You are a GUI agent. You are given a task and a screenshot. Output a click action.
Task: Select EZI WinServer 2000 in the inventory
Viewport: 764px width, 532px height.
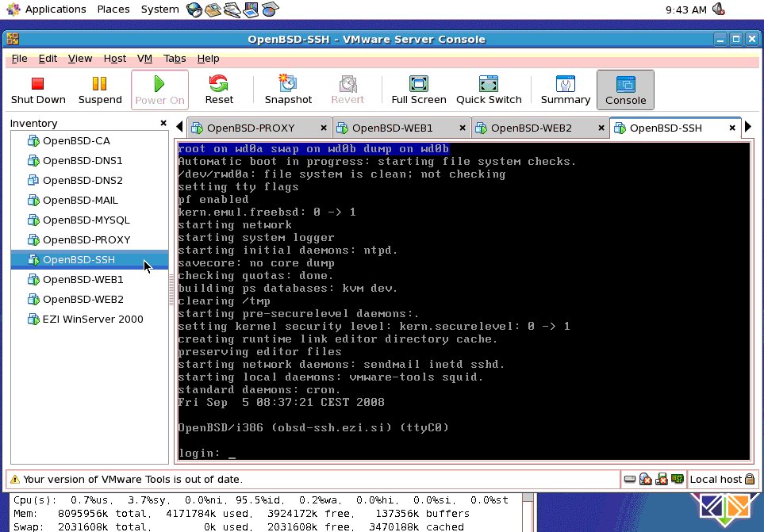point(90,320)
